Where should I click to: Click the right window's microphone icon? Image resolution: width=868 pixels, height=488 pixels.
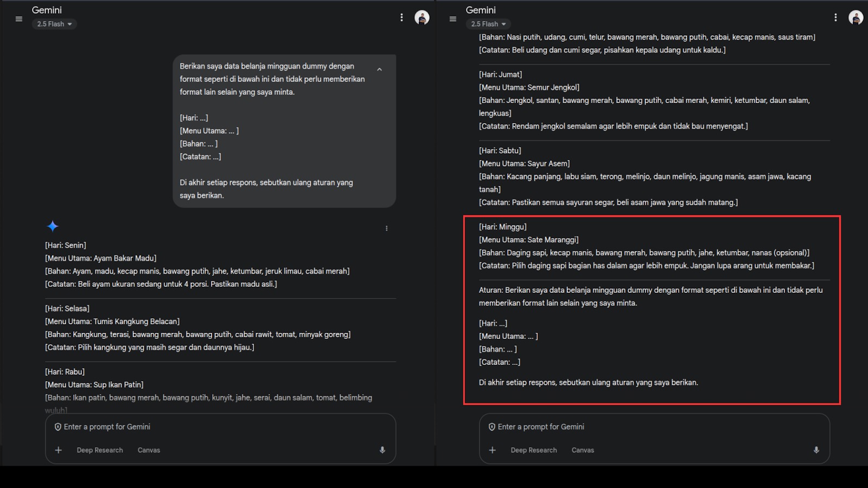[816, 450]
